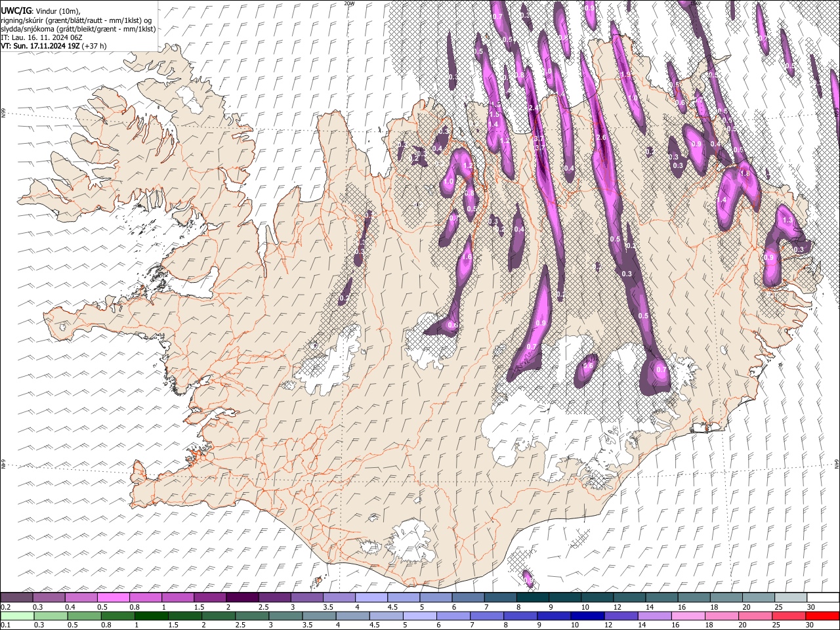This screenshot has height=630, width=840.
Task: Select the bright red bottom-row swatch starting at 30
Action: pos(822,616)
